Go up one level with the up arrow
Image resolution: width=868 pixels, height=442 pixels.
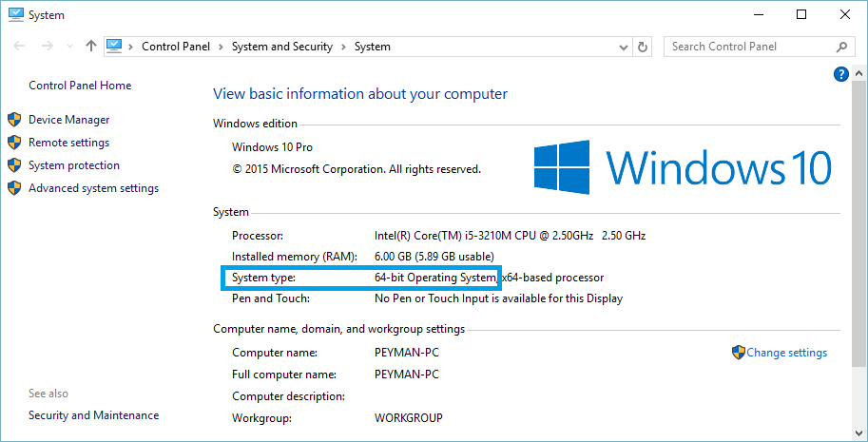tap(91, 47)
